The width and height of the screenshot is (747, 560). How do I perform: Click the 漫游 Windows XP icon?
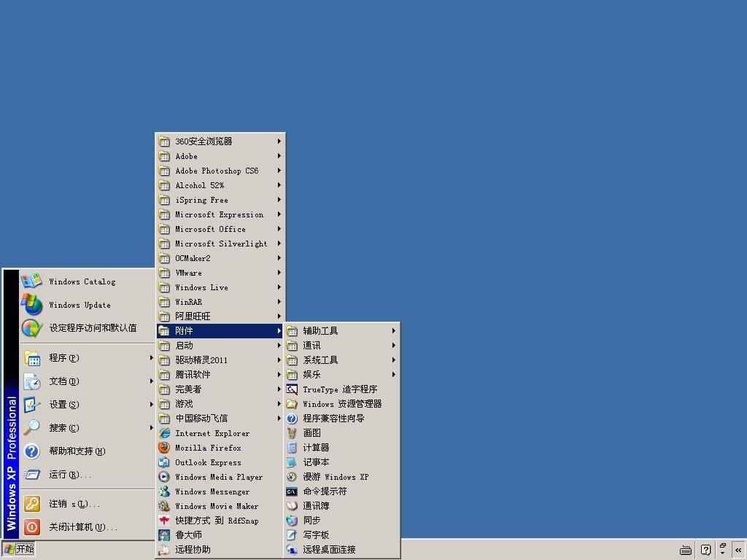point(292,477)
